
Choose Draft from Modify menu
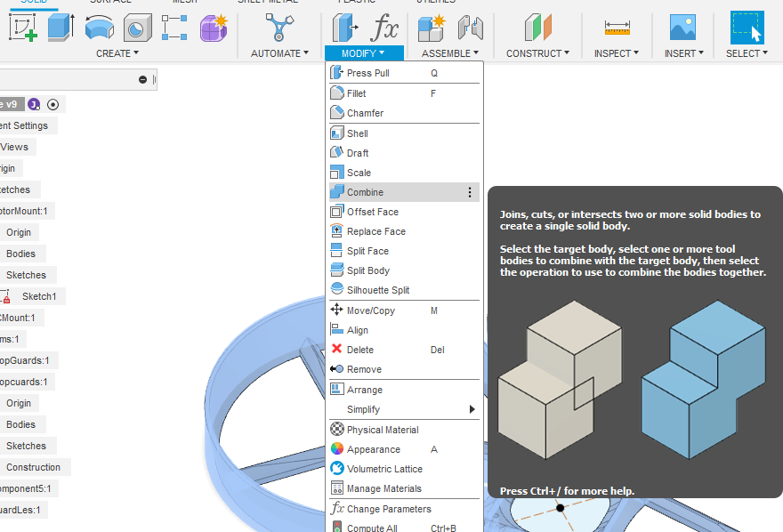point(405,153)
